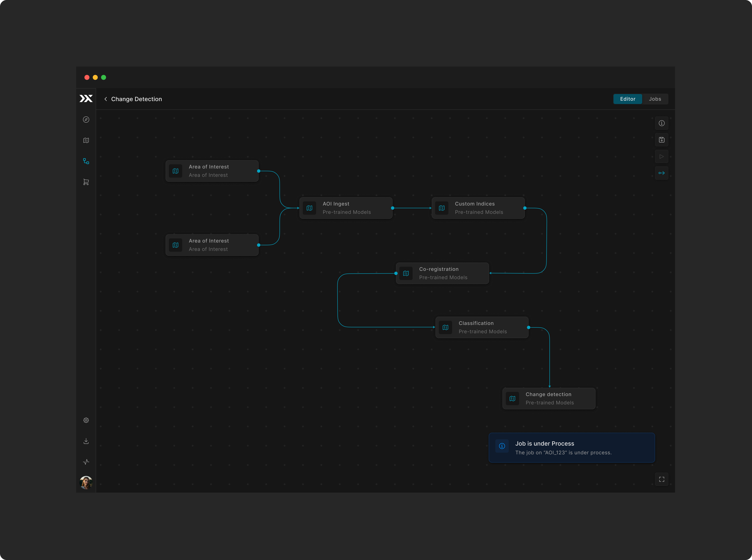Select the workflow nodes sidebar icon

tap(86, 161)
